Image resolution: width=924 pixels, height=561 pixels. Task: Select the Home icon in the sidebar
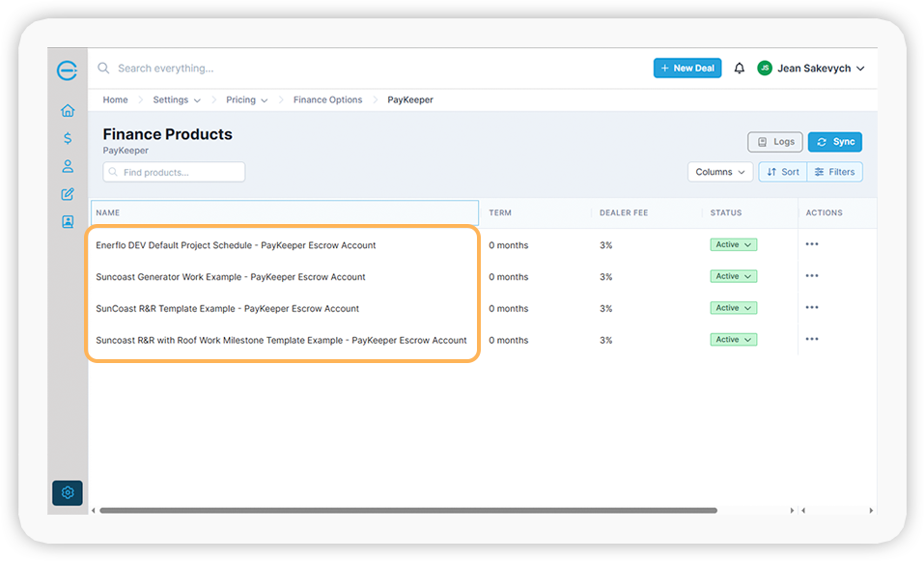pos(67,110)
